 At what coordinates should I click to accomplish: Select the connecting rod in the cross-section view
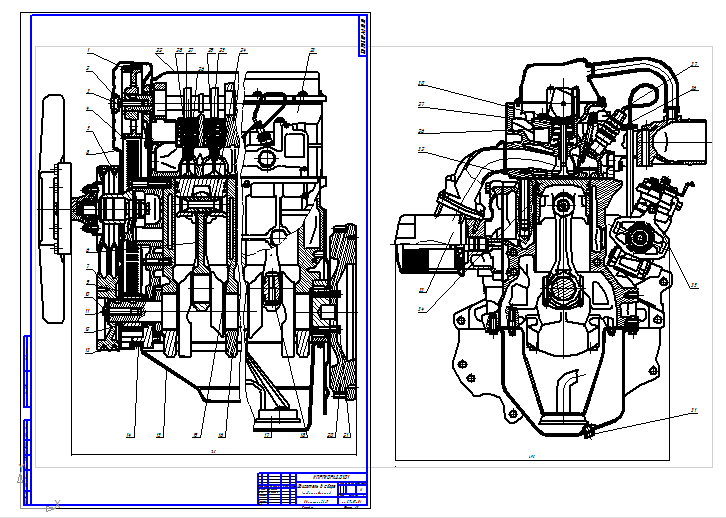point(562,250)
